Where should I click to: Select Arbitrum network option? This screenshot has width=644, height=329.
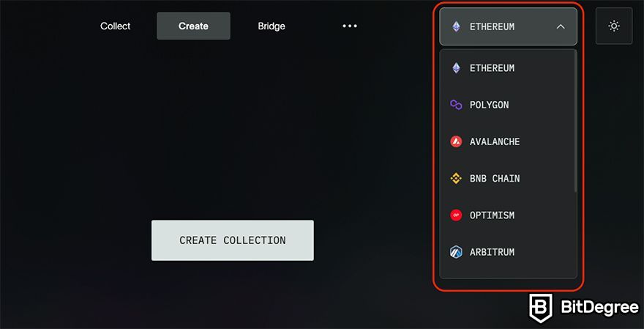(507, 252)
